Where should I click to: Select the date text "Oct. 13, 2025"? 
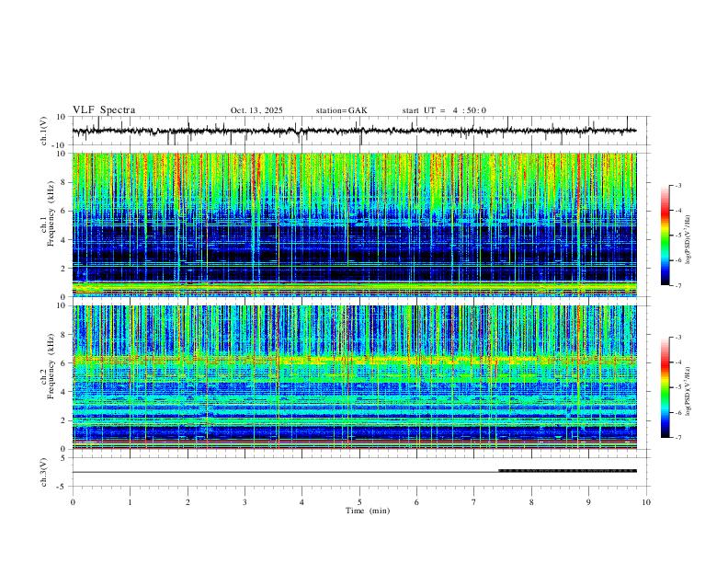pyautogui.click(x=256, y=110)
